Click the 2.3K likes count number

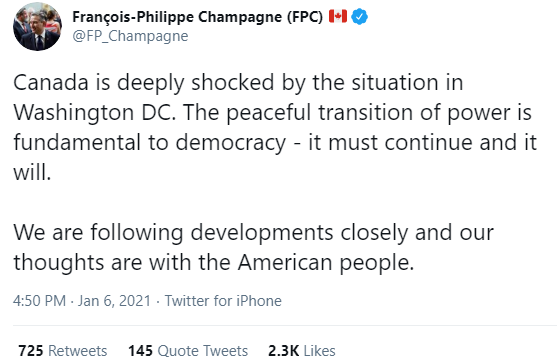(x=283, y=351)
